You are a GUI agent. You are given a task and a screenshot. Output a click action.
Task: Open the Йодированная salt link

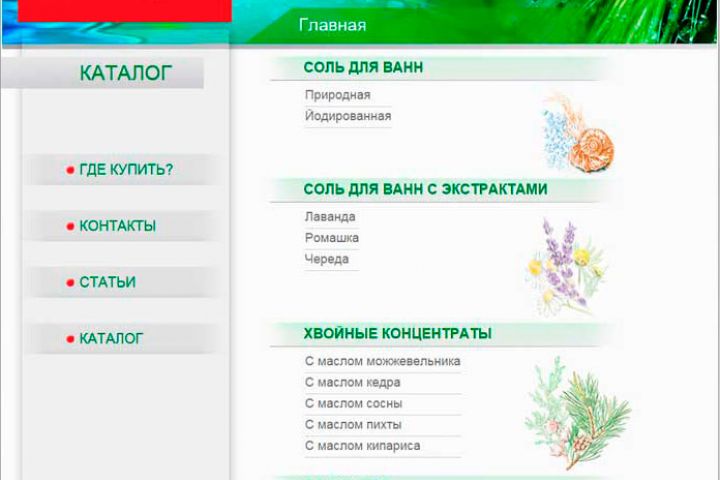click(348, 116)
